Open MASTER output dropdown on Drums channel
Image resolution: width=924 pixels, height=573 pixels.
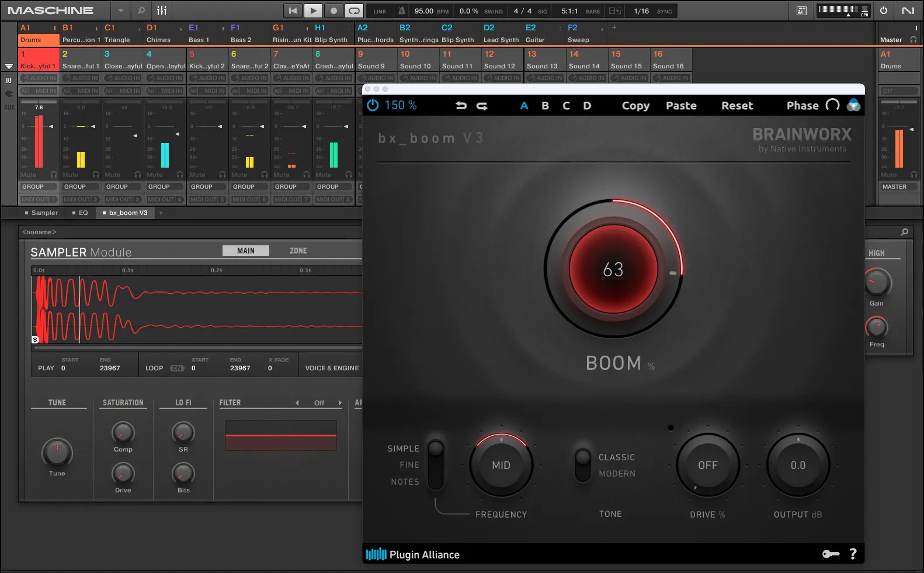tap(899, 187)
